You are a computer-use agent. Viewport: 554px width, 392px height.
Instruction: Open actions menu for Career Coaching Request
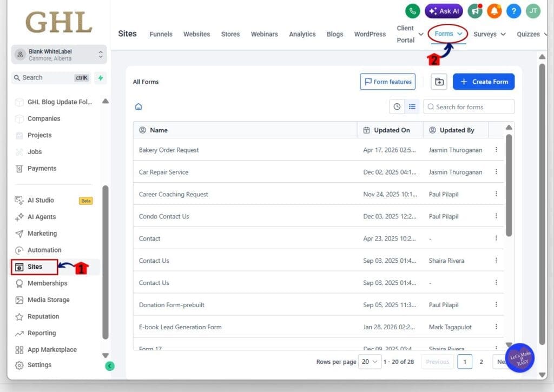tap(496, 194)
